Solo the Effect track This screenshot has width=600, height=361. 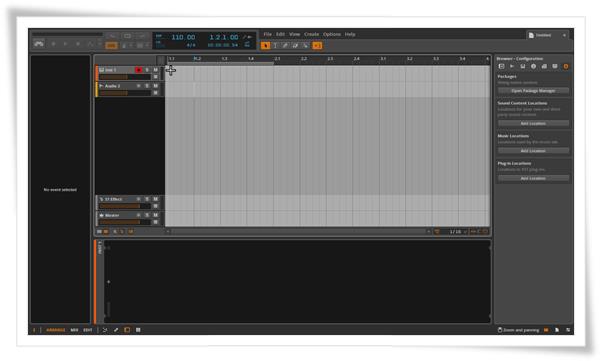pos(147,199)
